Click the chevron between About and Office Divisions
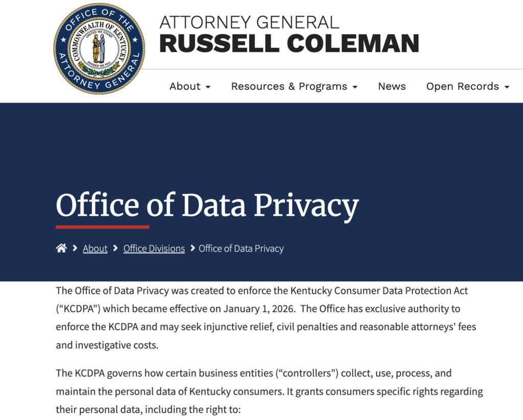The image size is (523, 420). pyautogui.click(x=114, y=248)
